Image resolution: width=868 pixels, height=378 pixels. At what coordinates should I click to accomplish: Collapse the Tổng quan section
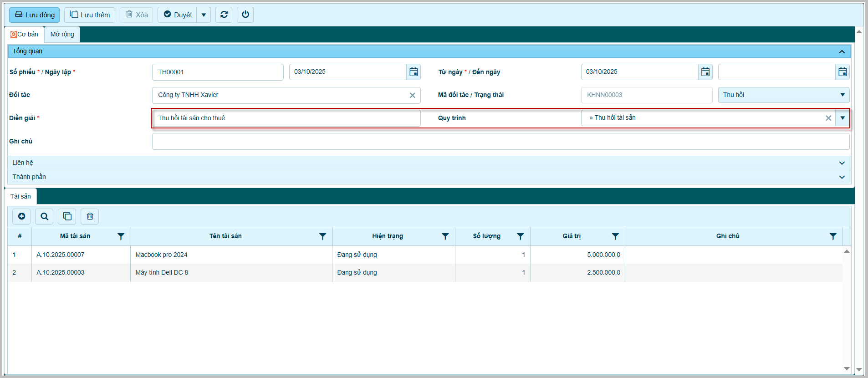842,51
